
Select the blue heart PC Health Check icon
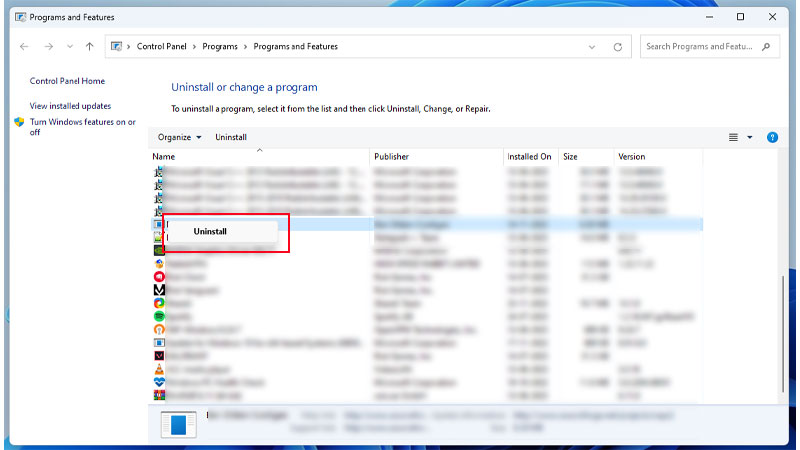click(x=159, y=382)
